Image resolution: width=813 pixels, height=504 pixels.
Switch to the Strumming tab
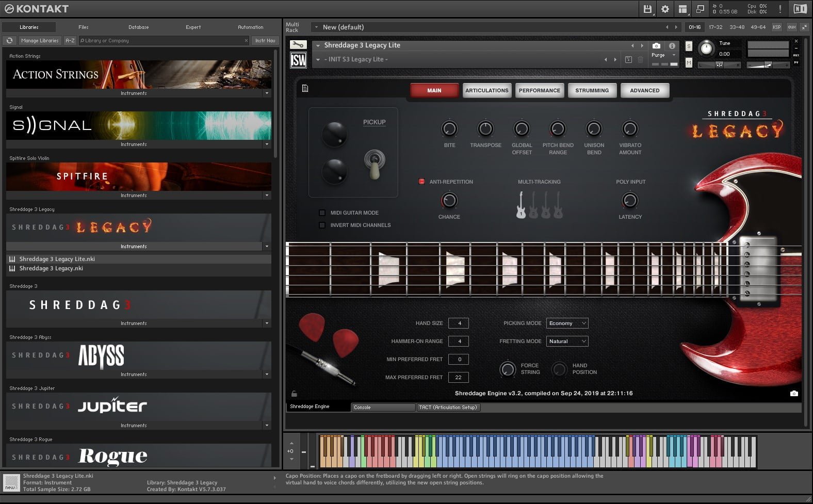(592, 90)
